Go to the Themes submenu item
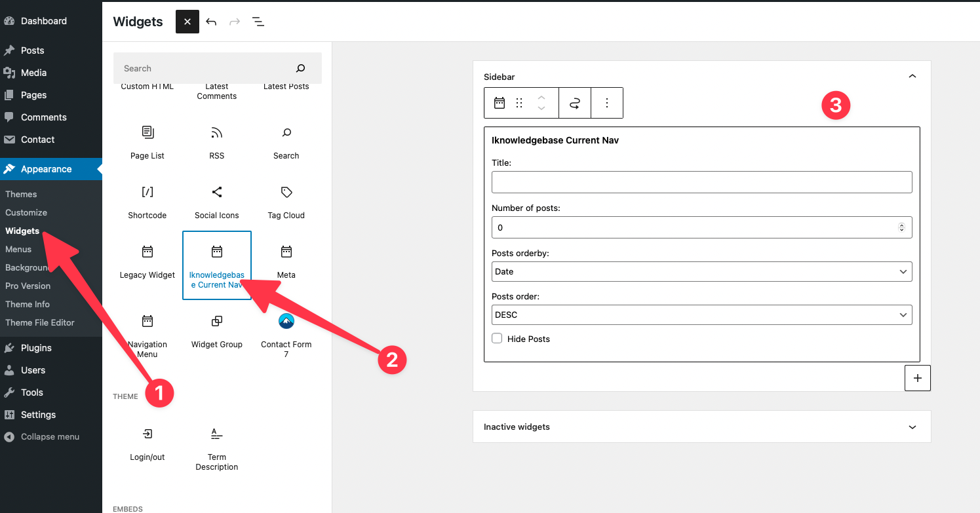The width and height of the screenshot is (980, 513). click(21, 194)
